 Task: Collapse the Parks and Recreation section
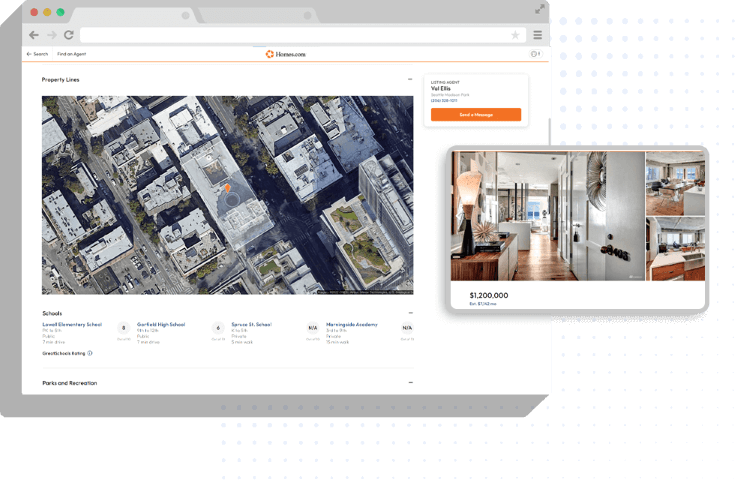(x=411, y=382)
